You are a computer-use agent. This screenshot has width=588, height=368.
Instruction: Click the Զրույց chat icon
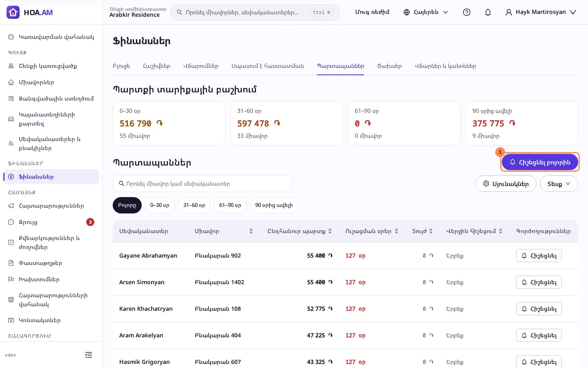(x=11, y=222)
